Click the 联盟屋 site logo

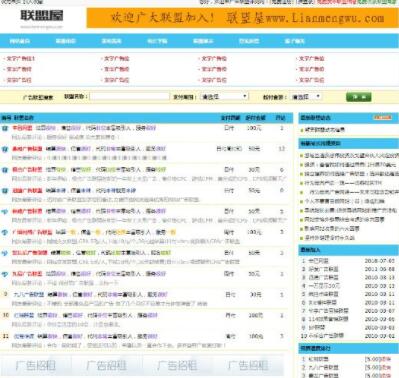[42, 16]
